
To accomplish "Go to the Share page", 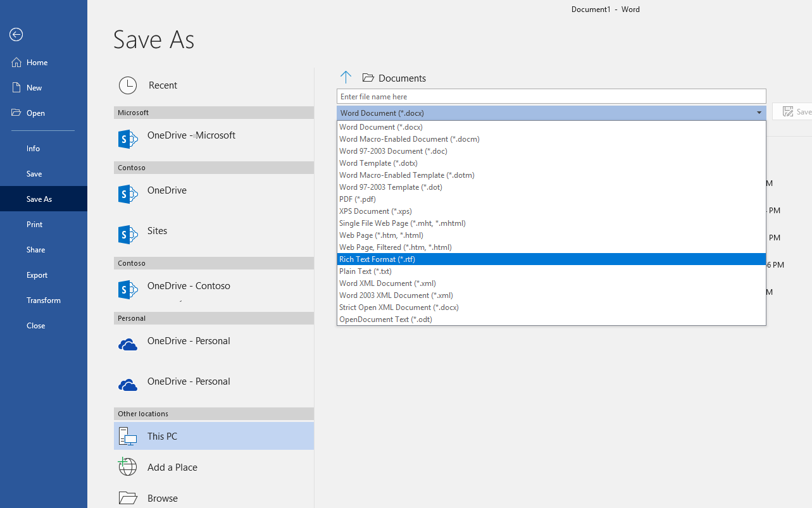I will pyautogui.click(x=44, y=250).
